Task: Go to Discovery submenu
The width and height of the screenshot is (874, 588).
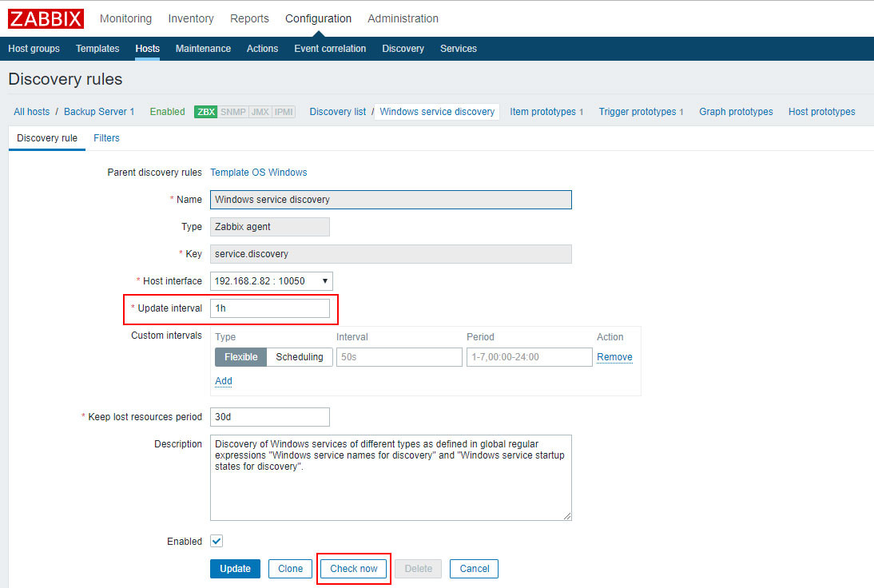Action: click(x=403, y=49)
